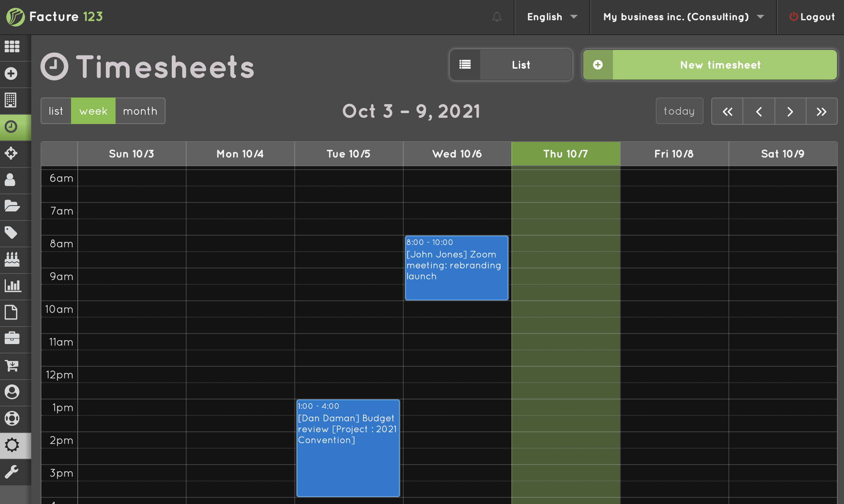Viewport: 844px width, 504px height.
Task: Open the wrench tools icon in sidebar
Action: [11, 472]
